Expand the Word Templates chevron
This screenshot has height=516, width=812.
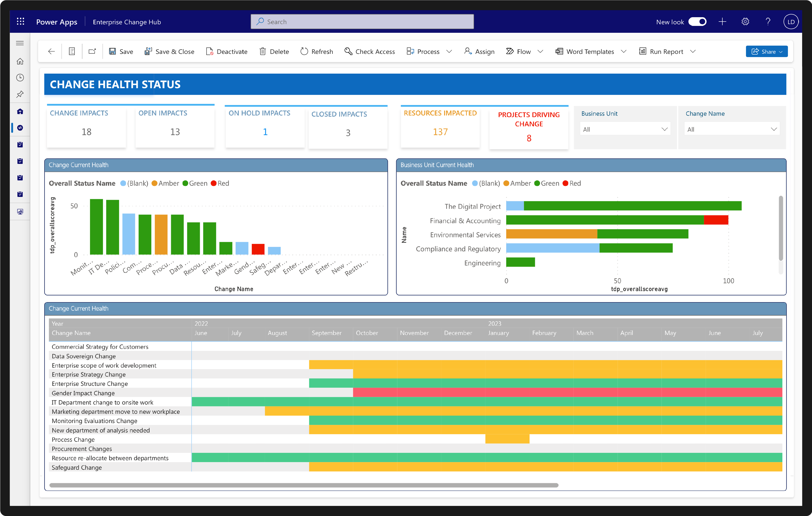click(x=624, y=51)
